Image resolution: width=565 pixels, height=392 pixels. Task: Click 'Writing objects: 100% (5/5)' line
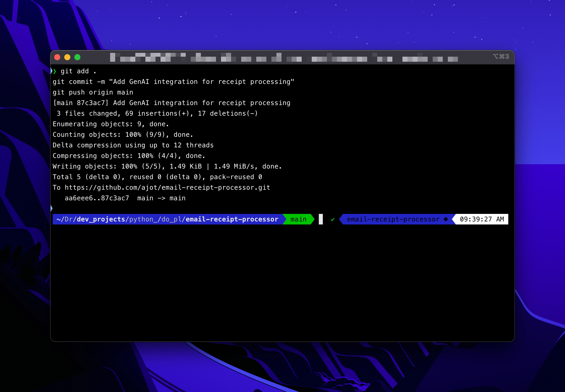click(167, 167)
